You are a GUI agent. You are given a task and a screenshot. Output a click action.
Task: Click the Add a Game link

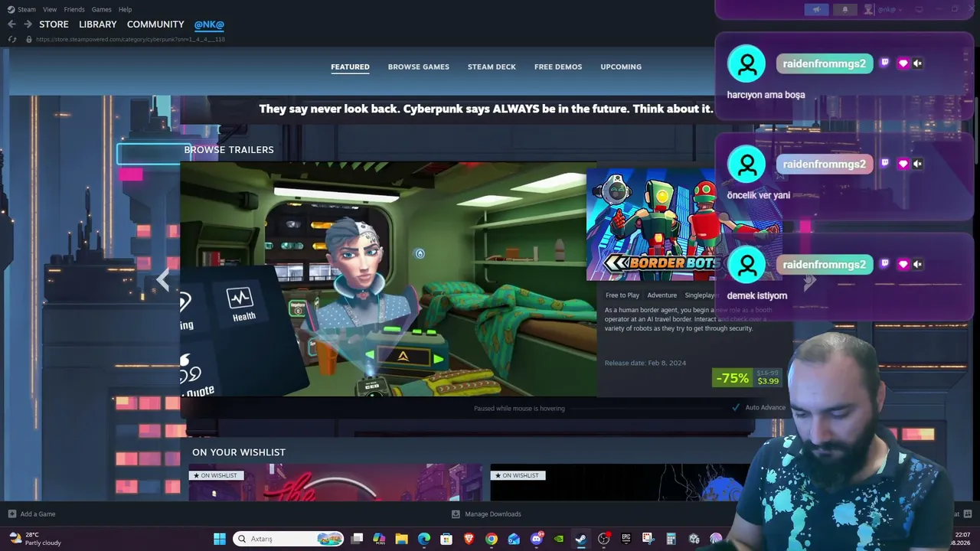coord(38,514)
